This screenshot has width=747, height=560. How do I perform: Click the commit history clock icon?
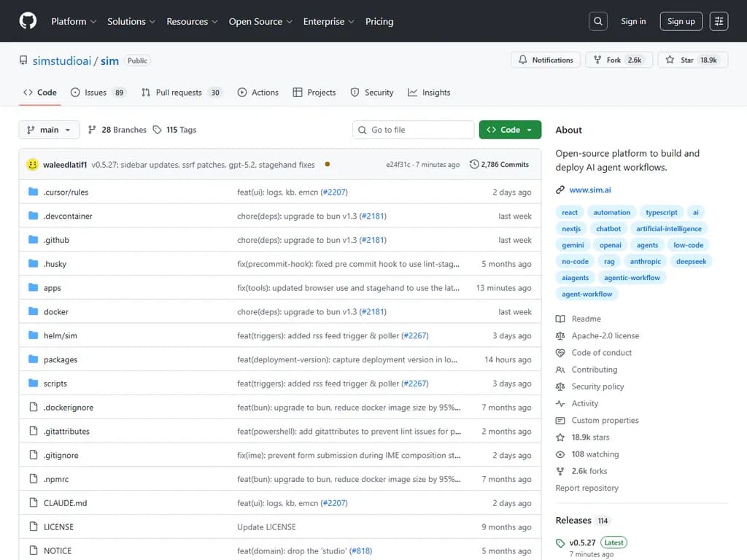pos(473,164)
